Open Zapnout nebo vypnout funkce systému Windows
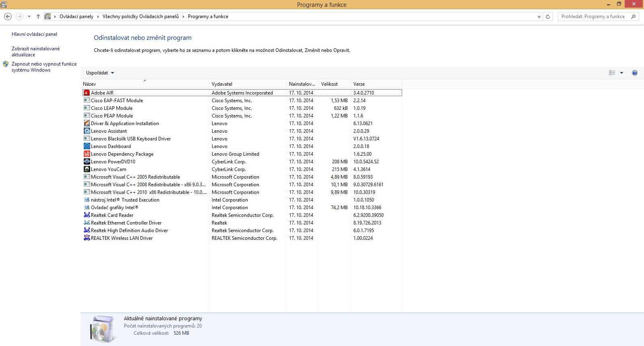This screenshot has height=346, width=644. coord(44,67)
